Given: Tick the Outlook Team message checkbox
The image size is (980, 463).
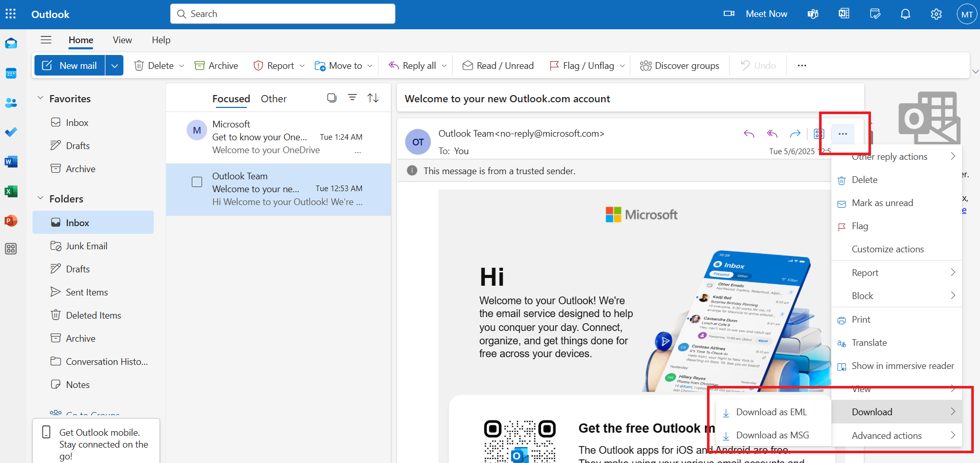Looking at the screenshot, I should (197, 182).
